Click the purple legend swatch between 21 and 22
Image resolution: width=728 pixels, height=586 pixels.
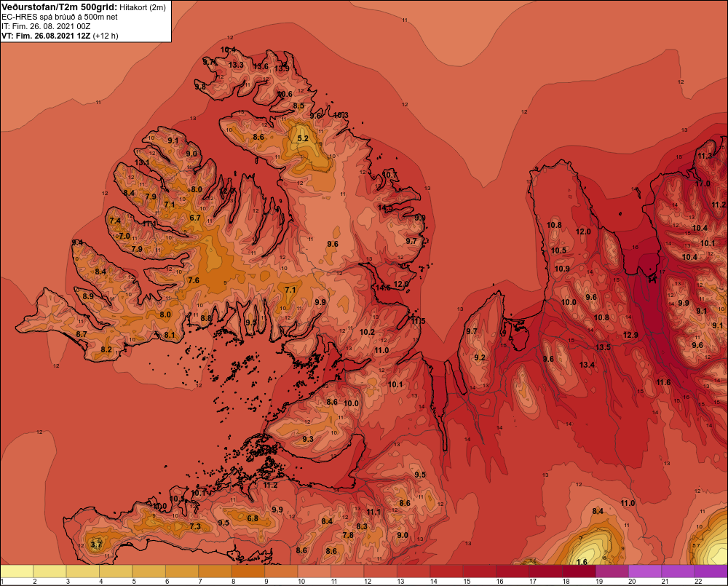tap(678, 571)
